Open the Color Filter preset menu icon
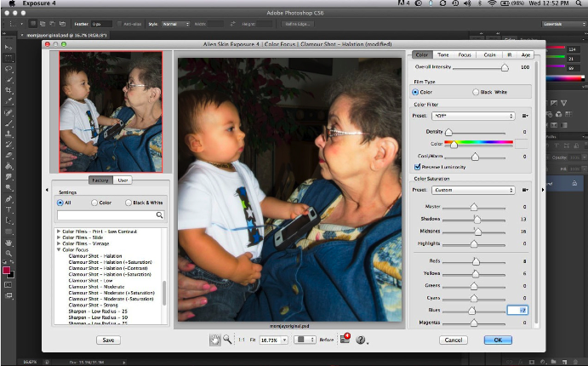The height and width of the screenshot is (366, 588). 525,116
